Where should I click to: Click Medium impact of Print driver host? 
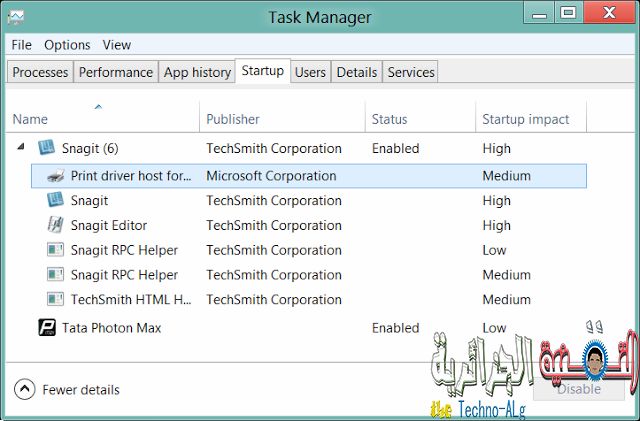tap(506, 176)
